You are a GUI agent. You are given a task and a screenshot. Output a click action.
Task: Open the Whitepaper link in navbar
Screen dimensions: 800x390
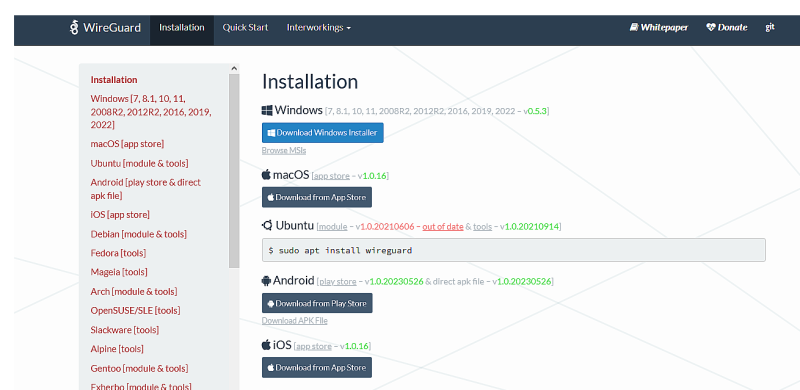click(659, 28)
